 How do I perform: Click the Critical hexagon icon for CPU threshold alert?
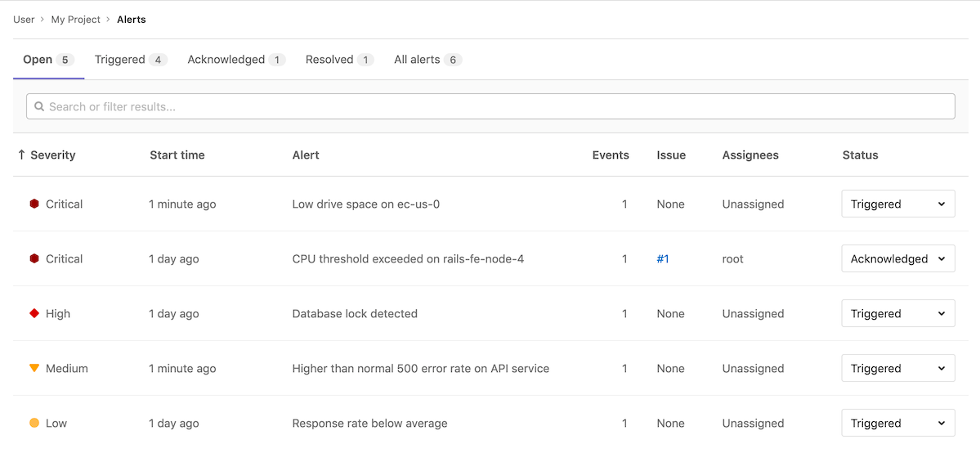point(34,259)
